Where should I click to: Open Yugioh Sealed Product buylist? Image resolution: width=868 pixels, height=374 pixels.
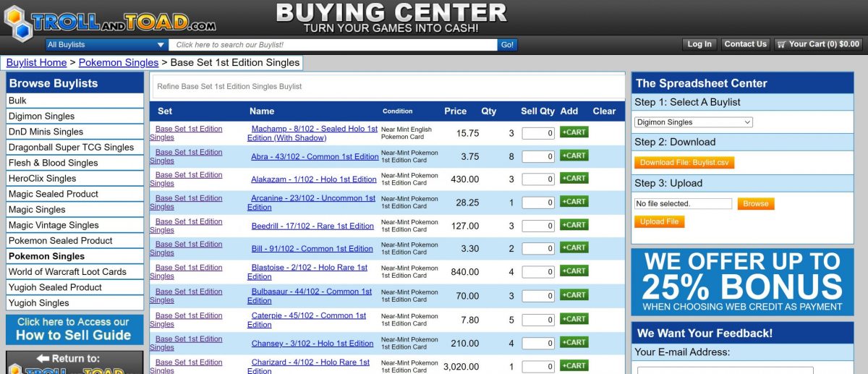tap(75, 287)
